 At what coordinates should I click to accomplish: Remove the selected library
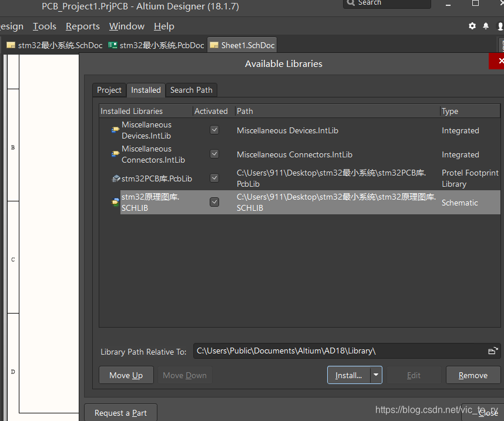473,375
